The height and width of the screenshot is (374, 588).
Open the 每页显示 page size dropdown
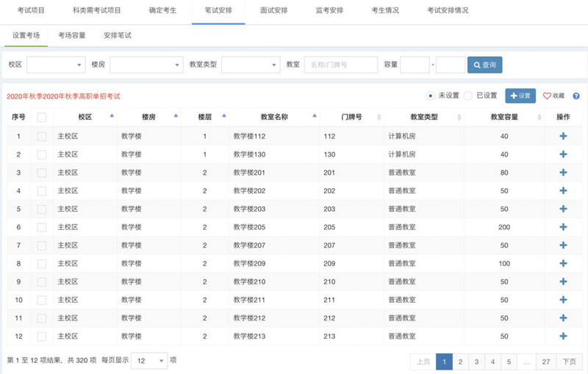point(151,361)
